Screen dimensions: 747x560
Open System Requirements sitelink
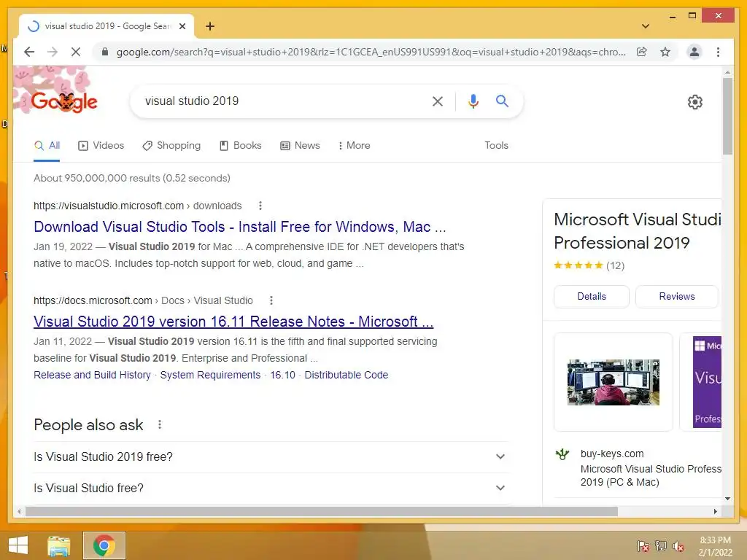point(210,376)
